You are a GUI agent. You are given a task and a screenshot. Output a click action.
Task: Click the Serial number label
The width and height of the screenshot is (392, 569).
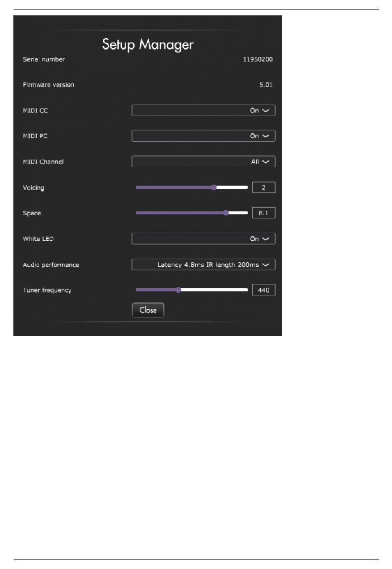pyautogui.click(x=44, y=59)
